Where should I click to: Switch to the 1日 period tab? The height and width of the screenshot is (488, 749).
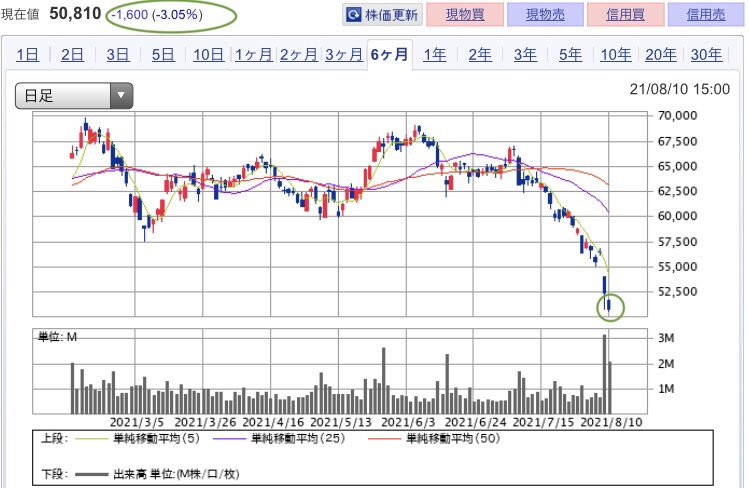pyautogui.click(x=27, y=55)
